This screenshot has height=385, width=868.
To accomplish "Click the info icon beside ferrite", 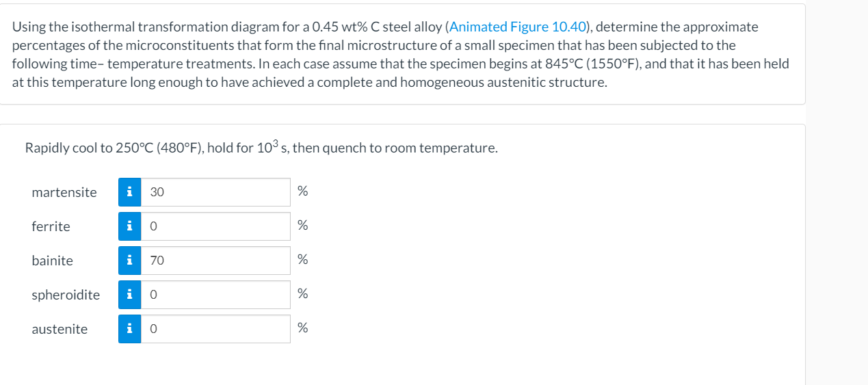I will (x=130, y=226).
